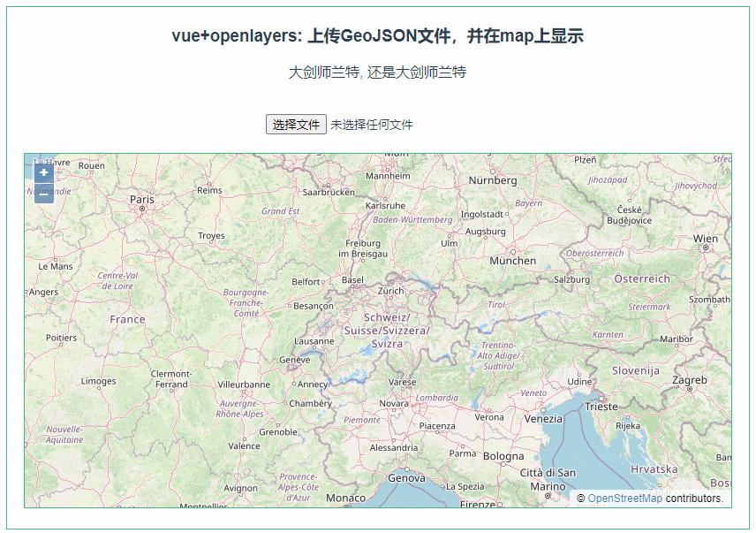Zoom out the map with minus button
Viewport: 756px width, 533px height.
(44, 194)
